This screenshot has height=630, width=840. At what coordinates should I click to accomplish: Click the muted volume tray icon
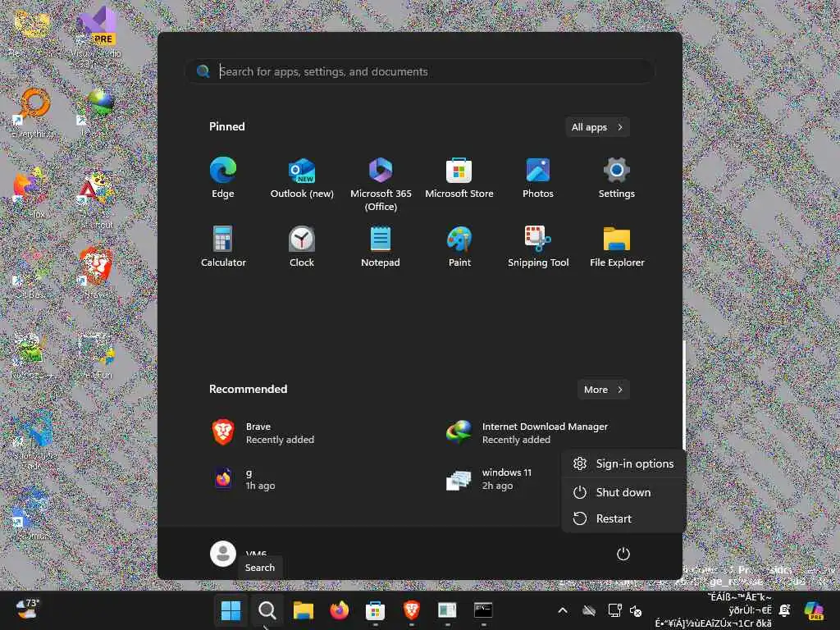(636, 610)
